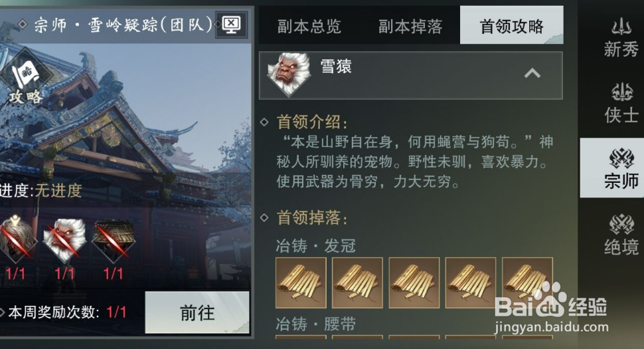Collapse the 雪猿 boss section chevron
Viewport: 644px width, 349px height.
(532, 74)
